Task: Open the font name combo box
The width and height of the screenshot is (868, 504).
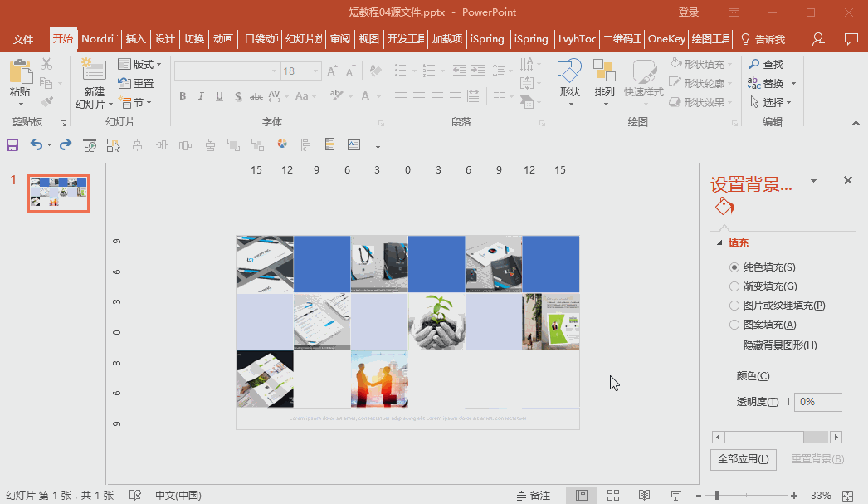Action: [227, 71]
